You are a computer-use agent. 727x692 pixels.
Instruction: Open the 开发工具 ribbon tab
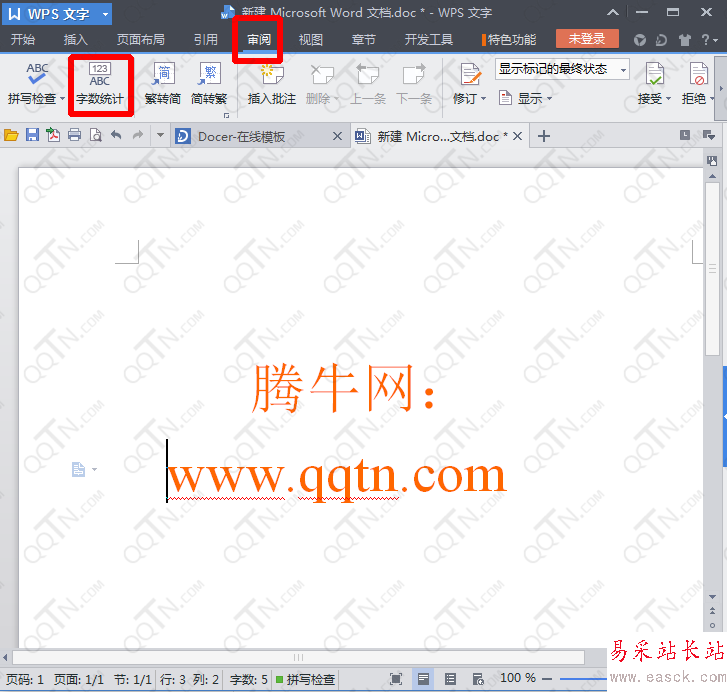click(x=429, y=40)
